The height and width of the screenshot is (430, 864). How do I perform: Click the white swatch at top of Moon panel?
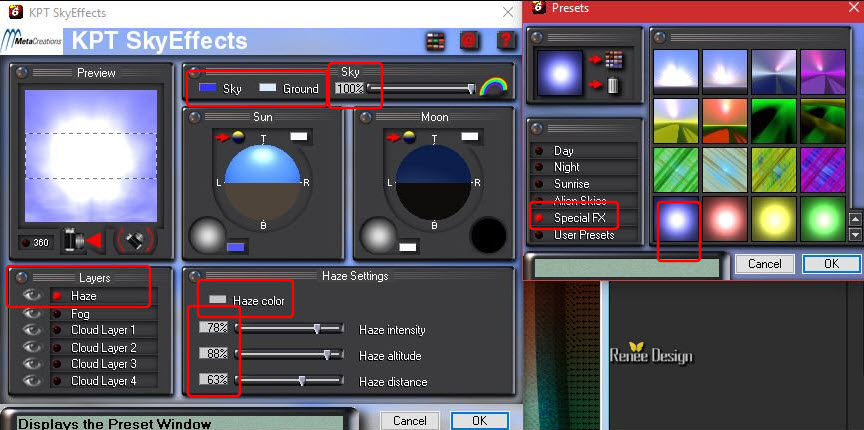[x=469, y=137]
